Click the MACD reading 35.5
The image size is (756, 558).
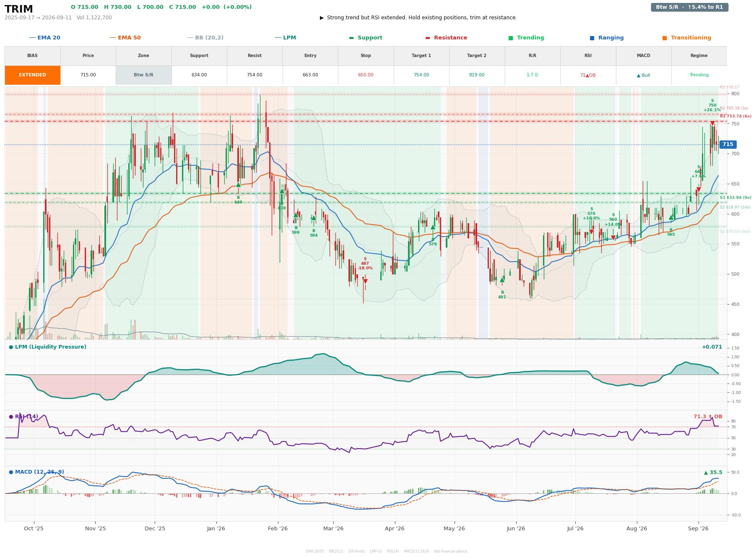(x=713, y=472)
